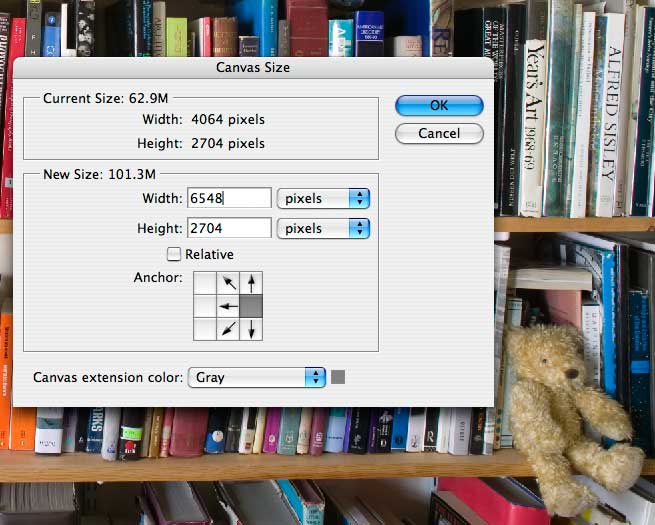Open the Width units pixels dropdown

click(x=323, y=198)
